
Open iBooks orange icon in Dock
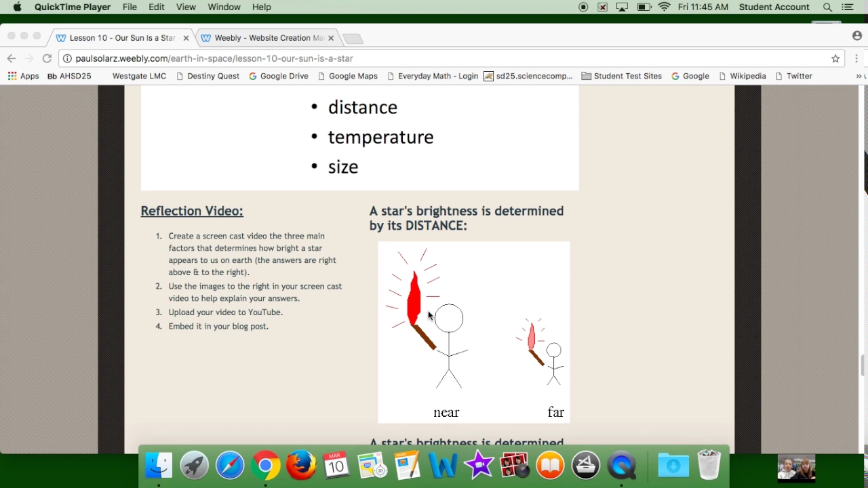tap(550, 466)
